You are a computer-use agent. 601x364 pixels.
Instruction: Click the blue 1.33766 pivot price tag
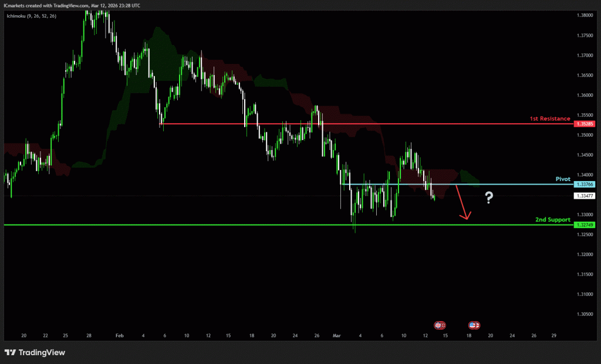pyautogui.click(x=585, y=185)
